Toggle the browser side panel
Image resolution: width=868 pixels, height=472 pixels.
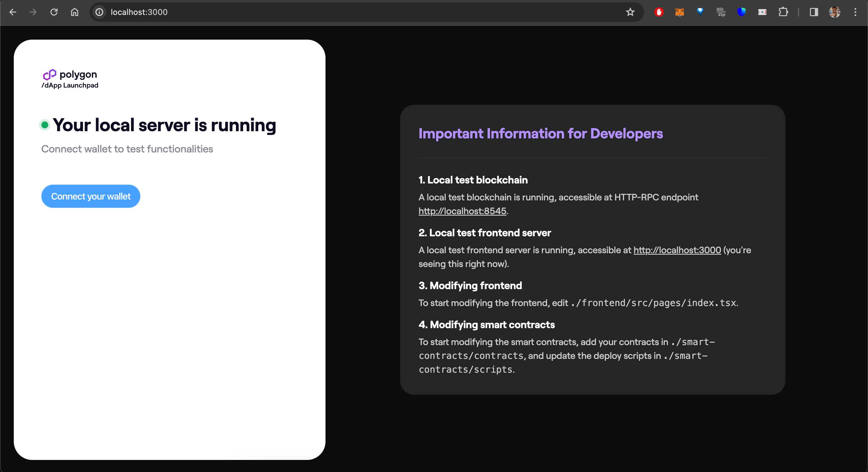[x=814, y=12]
